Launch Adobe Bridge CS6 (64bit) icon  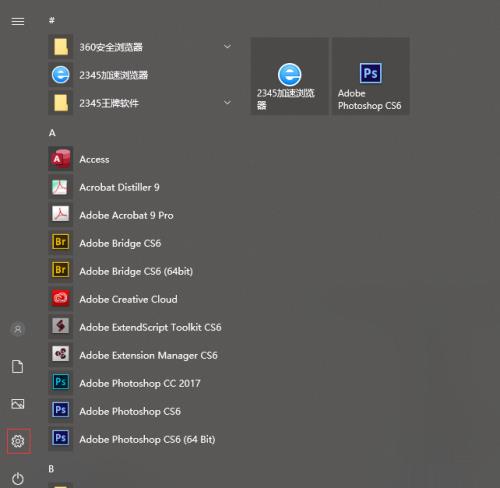click(61, 271)
